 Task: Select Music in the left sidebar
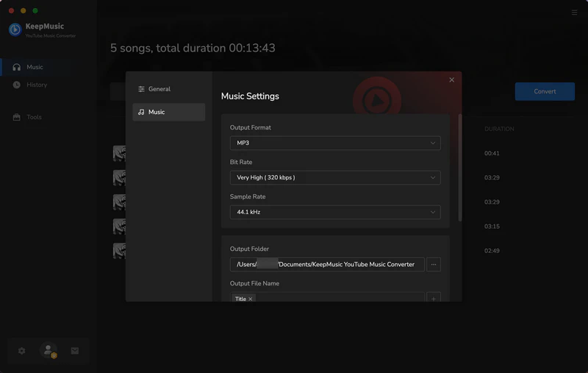click(35, 67)
